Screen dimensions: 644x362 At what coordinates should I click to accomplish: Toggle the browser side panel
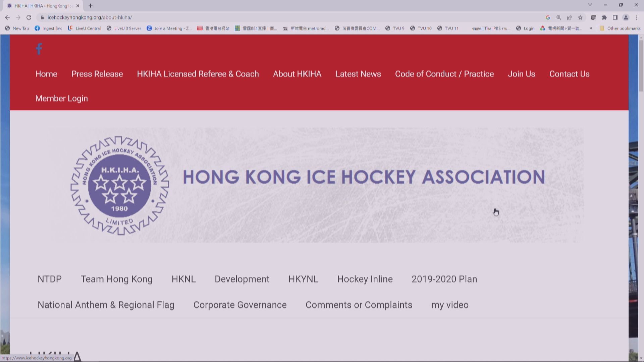615,17
